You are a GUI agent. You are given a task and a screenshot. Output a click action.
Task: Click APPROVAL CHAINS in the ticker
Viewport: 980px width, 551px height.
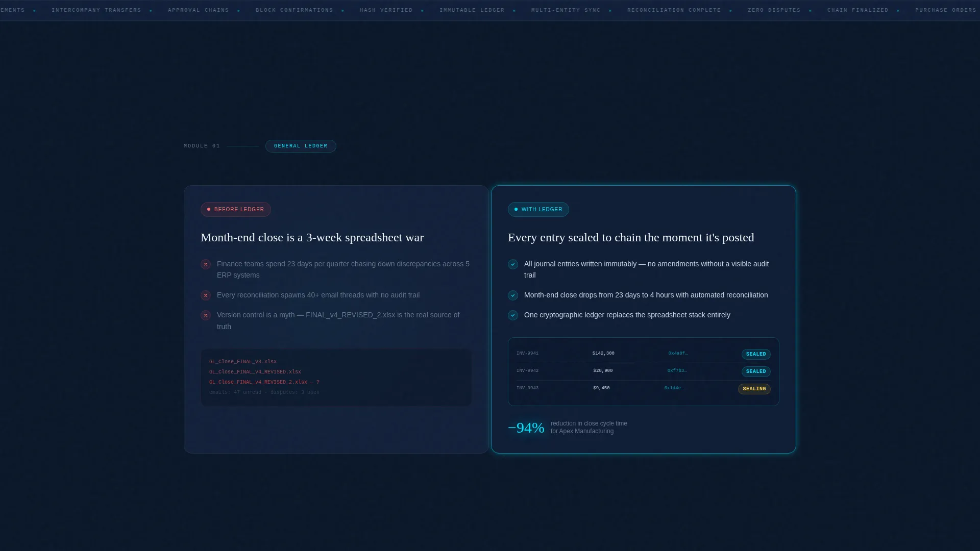(x=199, y=10)
